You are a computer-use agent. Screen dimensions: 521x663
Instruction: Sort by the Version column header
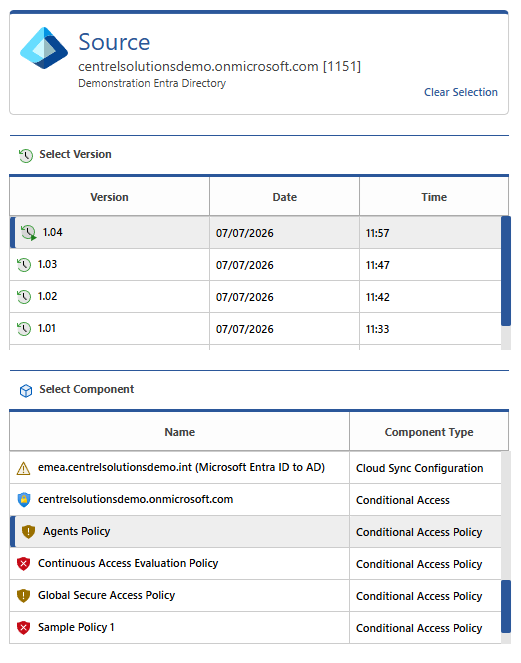pyautogui.click(x=110, y=197)
